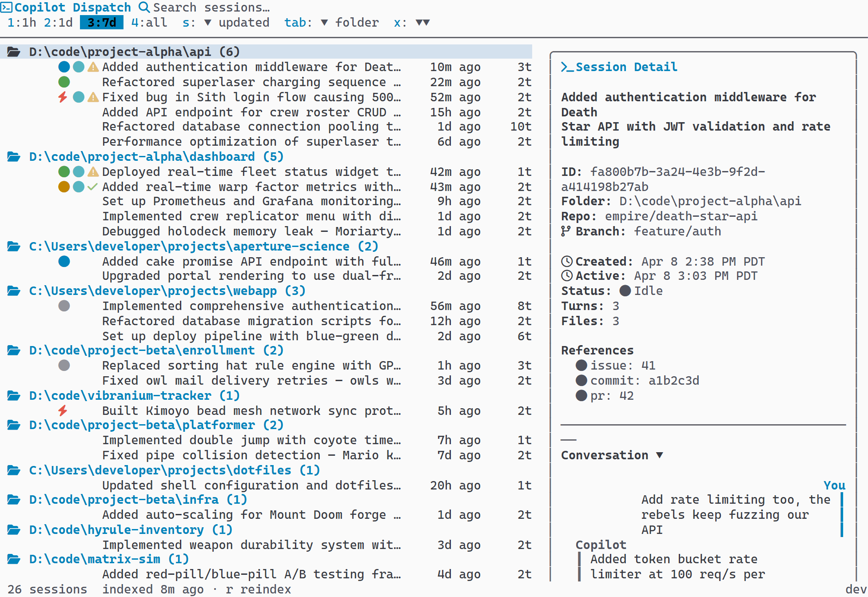
Task: Click warning triangle on fleet status widget row
Action: click(93, 171)
